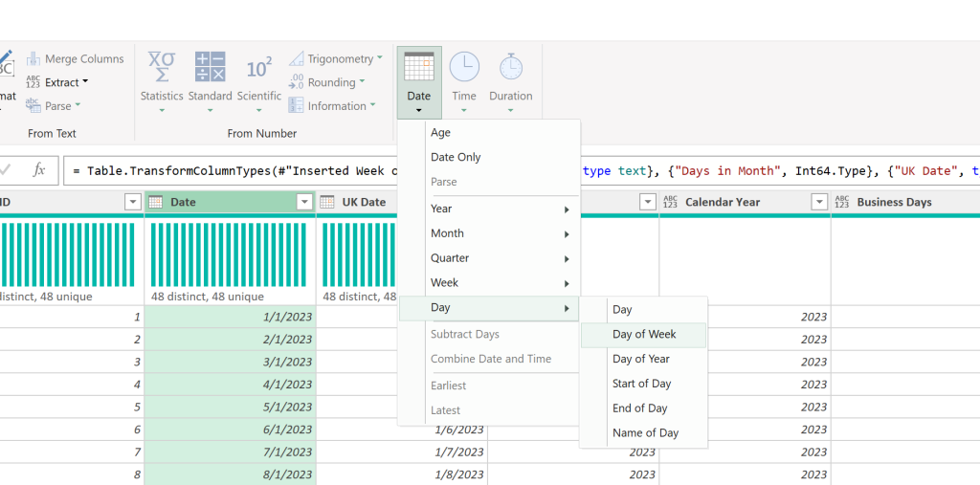Expand the Week submenu
Image resolution: width=980 pixels, height=485 pixels.
(489, 283)
